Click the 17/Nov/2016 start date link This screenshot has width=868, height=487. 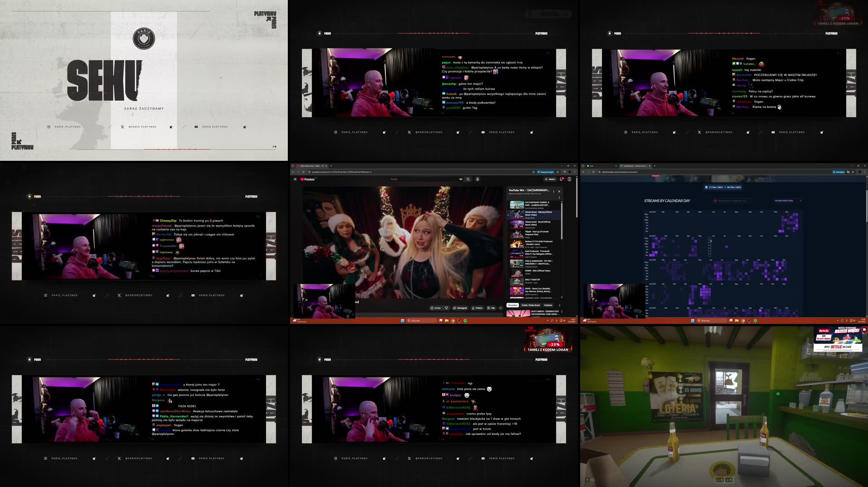click(x=715, y=187)
